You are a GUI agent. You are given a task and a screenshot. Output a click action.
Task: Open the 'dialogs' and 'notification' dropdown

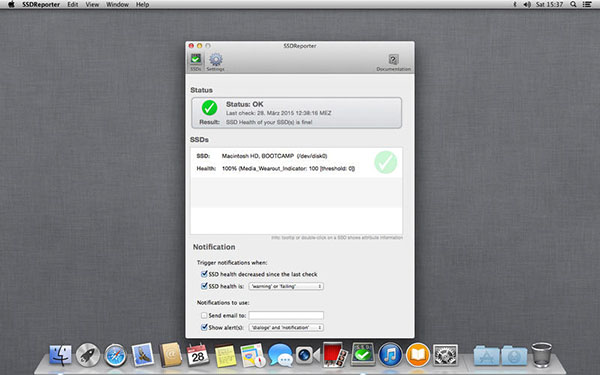pos(286,328)
